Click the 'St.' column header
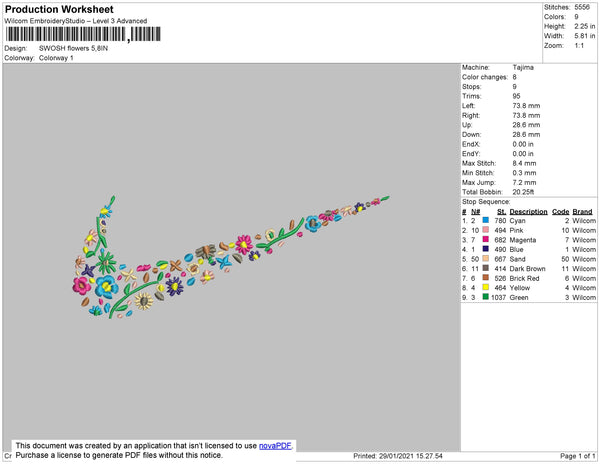Image resolution: width=600 pixels, height=464 pixels. click(x=501, y=212)
